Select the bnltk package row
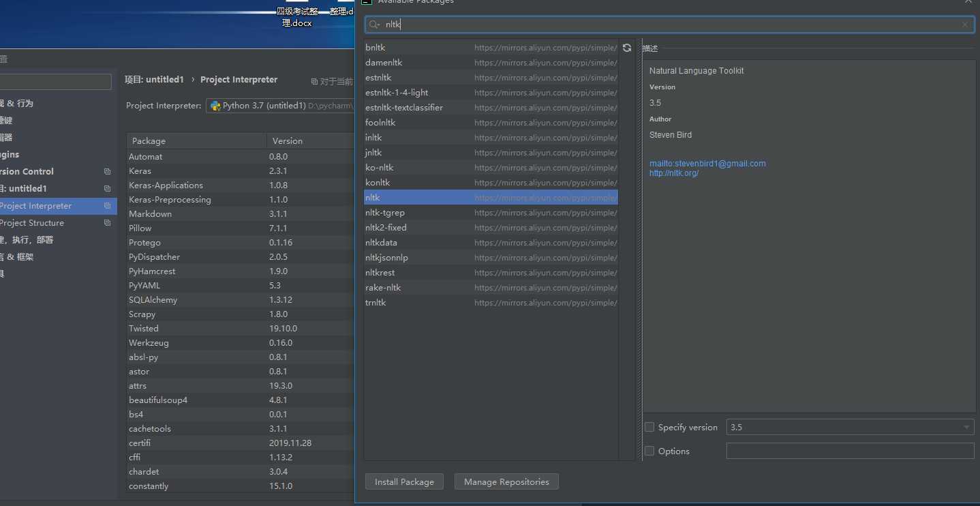Image resolution: width=980 pixels, height=506 pixels. (491, 48)
